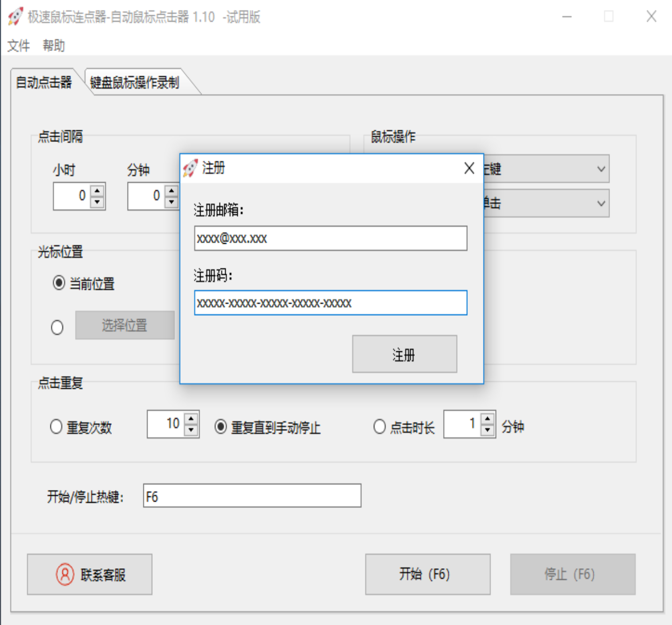Open the 文件 menu
672x625 pixels.
18,46
